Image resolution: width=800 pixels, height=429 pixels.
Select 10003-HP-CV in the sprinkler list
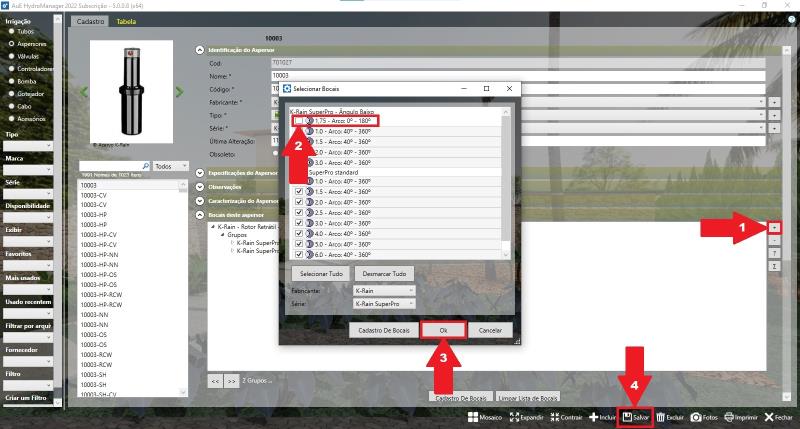click(x=100, y=235)
